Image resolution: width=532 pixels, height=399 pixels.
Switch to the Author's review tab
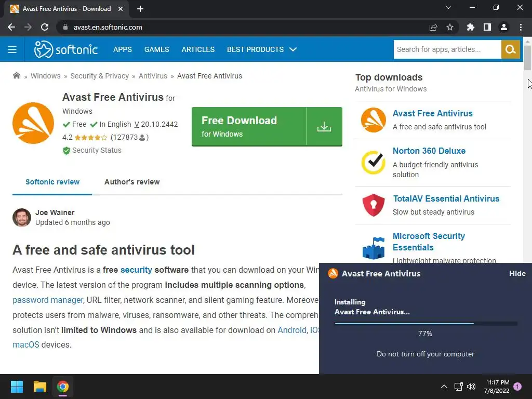pos(132,182)
